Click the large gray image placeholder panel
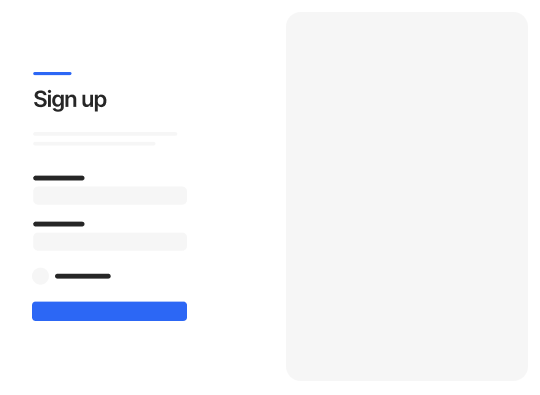Image resolution: width=540 pixels, height=395 pixels. click(x=407, y=196)
